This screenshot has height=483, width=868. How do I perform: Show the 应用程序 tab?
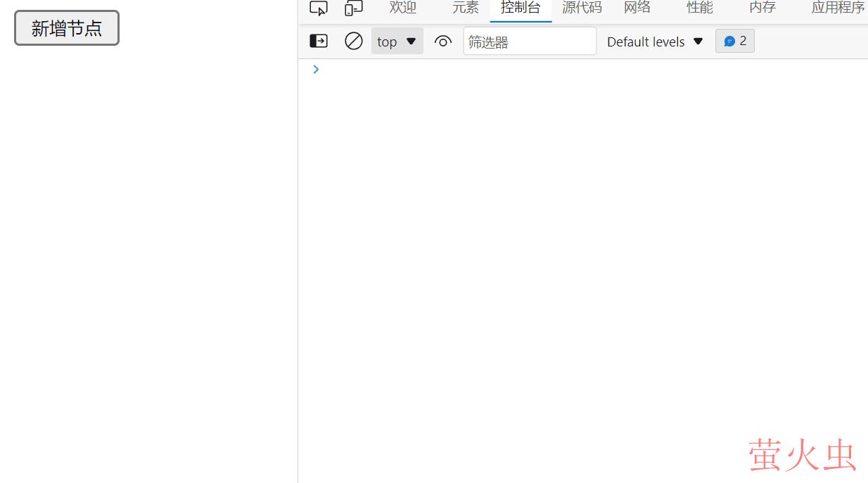837,8
